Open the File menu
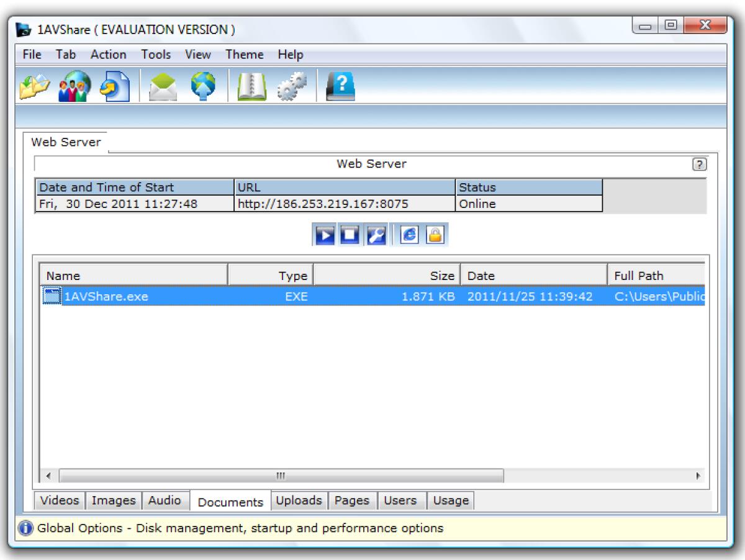The height and width of the screenshot is (560, 745). click(x=30, y=55)
